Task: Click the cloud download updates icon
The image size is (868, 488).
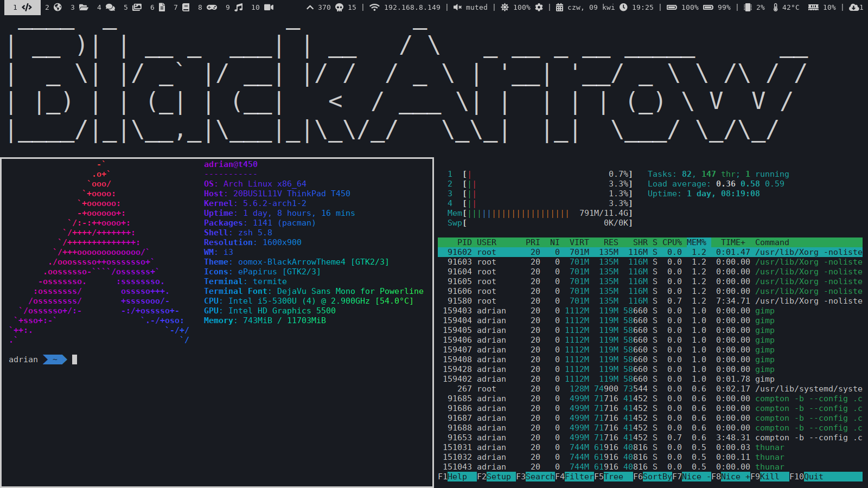Action: click(x=854, y=8)
